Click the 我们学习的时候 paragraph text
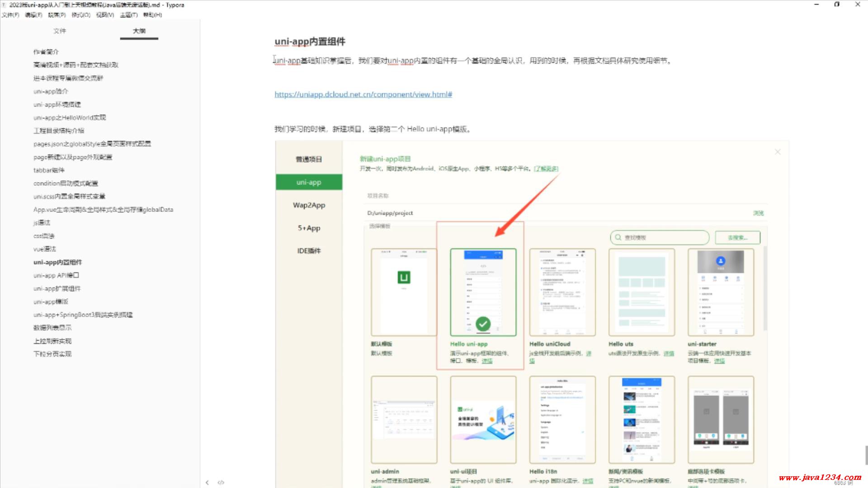The image size is (868, 488). point(373,129)
